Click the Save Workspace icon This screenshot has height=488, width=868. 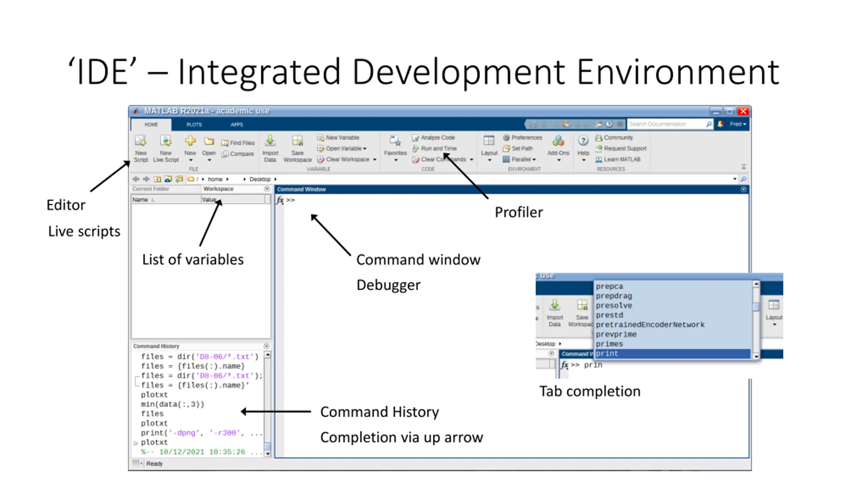(297, 141)
